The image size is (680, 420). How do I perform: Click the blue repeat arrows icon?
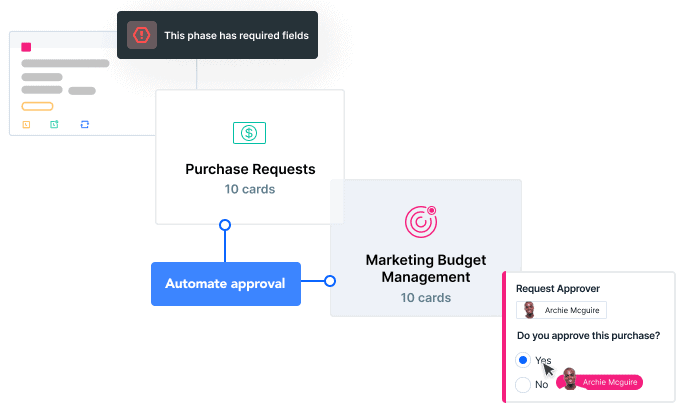(x=85, y=125)
